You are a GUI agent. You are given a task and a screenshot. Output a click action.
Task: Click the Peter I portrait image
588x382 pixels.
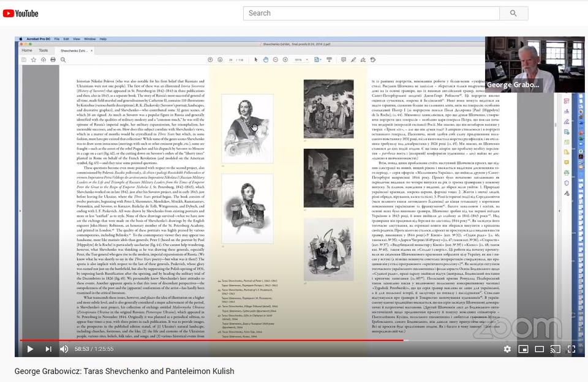247,128
